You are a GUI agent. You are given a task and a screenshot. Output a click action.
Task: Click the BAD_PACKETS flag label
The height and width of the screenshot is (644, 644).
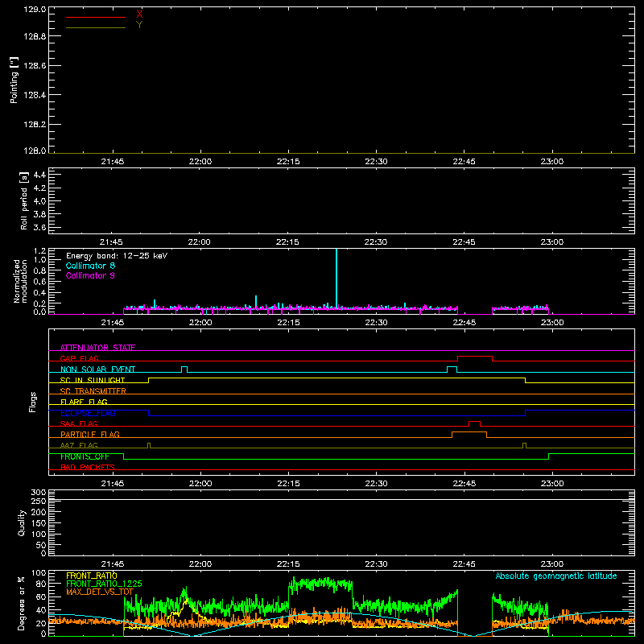click(88, 467)
